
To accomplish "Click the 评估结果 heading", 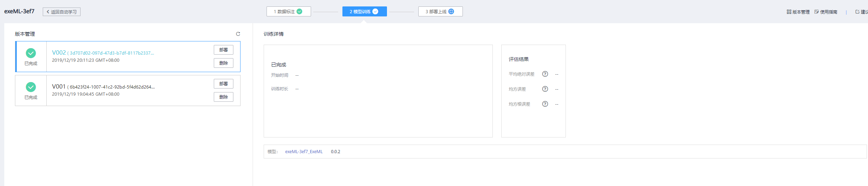I will coord(518,59).
